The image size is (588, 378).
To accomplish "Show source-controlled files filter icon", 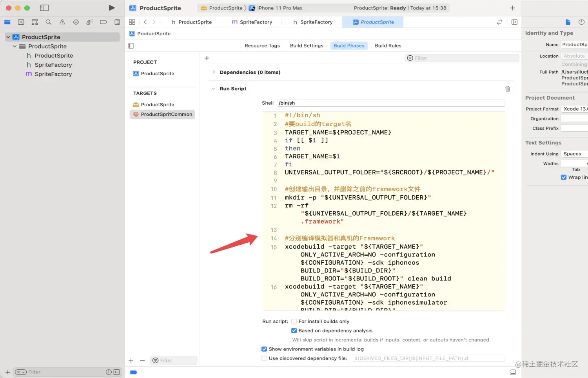I will 116,372.
